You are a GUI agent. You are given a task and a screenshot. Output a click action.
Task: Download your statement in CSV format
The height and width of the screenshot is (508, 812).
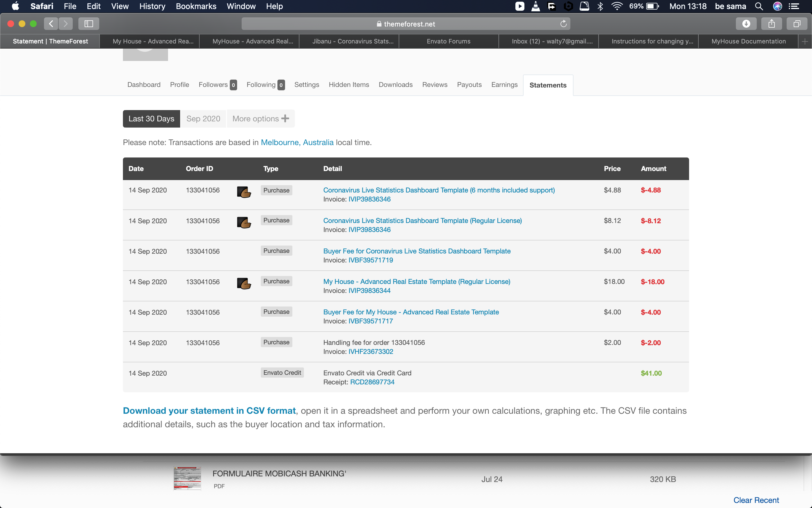pos(209,411)
